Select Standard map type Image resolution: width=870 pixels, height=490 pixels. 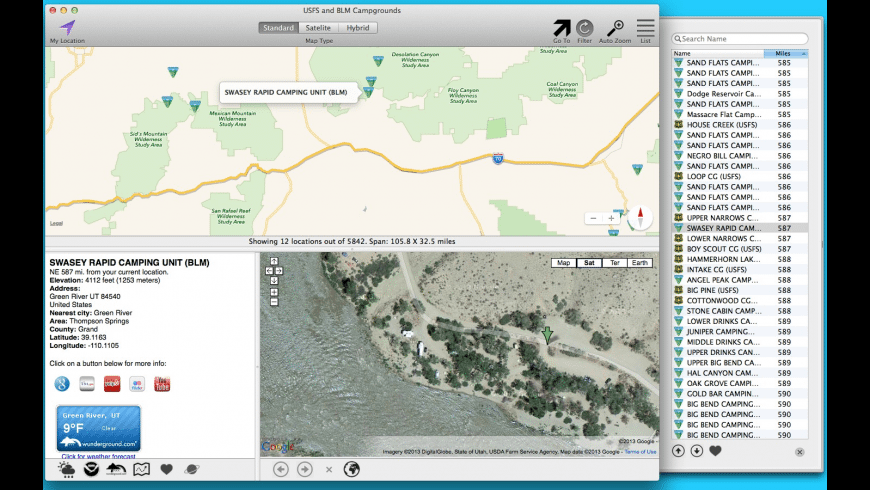coord(278,28)
